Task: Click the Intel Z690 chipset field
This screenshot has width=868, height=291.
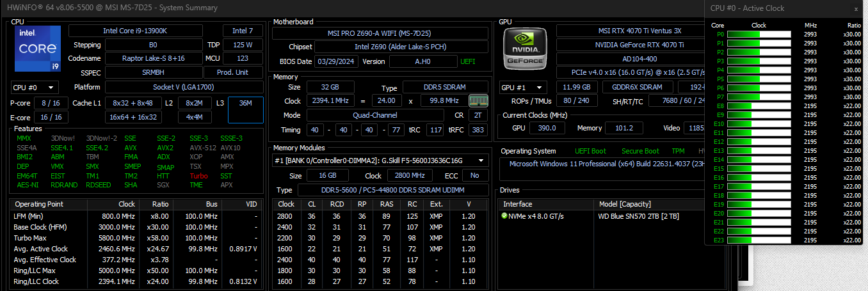Action: [x=400, y=47]
